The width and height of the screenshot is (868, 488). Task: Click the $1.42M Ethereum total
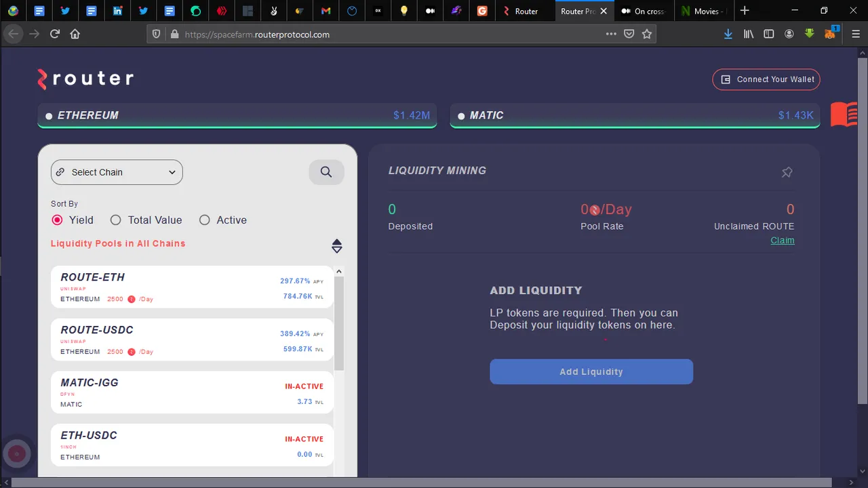tap(412, 115)
